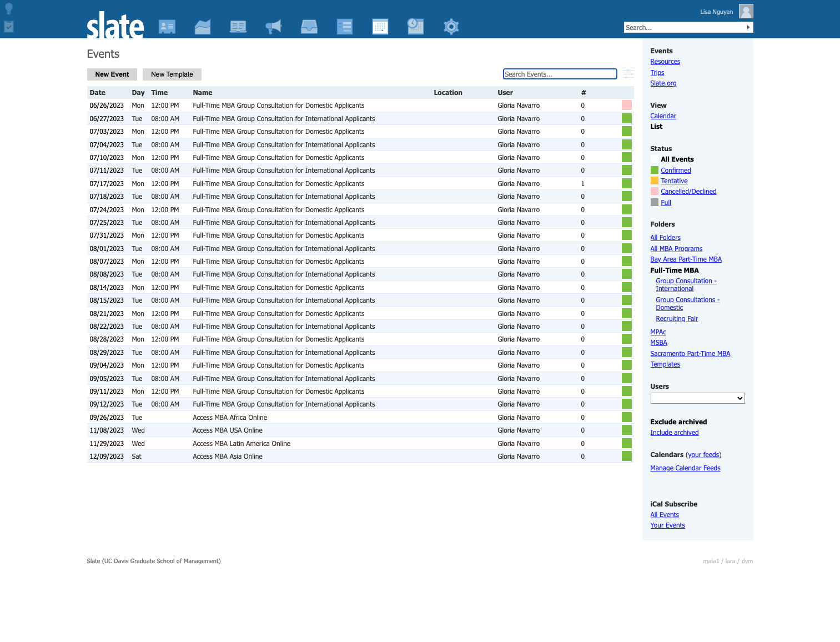Image resolution: width=840 pixels, height=642 pixels.
Task: Open the Scheduler clock-calendar icon
Action: point(416,27)
